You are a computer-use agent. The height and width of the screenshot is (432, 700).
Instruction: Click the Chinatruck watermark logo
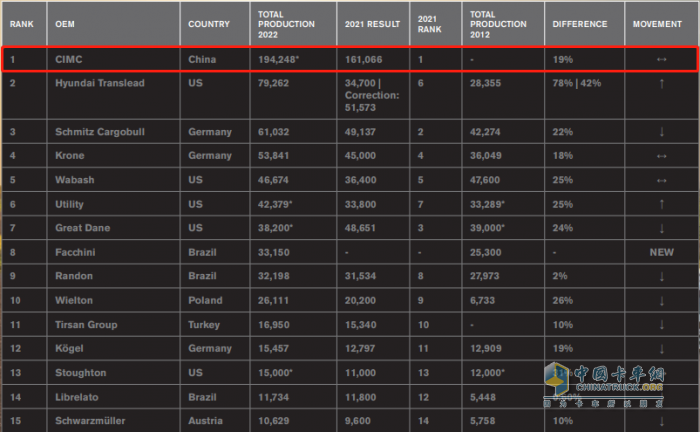618,383
